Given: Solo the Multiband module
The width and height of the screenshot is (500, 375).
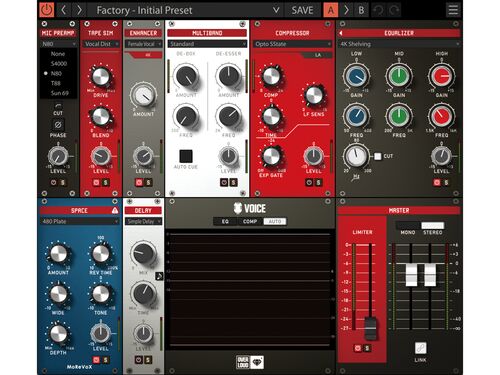Looking at the screenshot, I should [233, 182].
